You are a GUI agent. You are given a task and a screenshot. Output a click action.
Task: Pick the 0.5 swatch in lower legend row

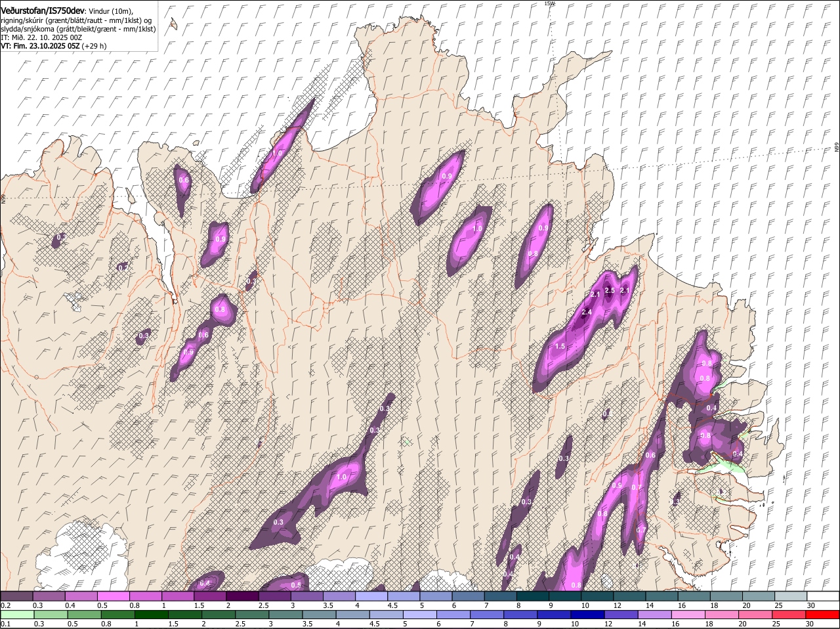84,615
